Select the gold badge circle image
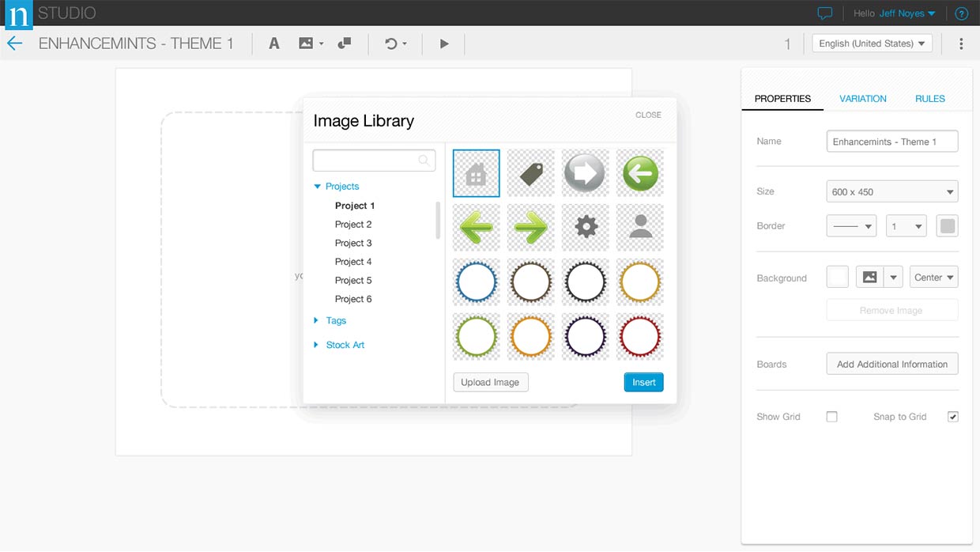The image size is (980, 552). (x=640, y=282)
